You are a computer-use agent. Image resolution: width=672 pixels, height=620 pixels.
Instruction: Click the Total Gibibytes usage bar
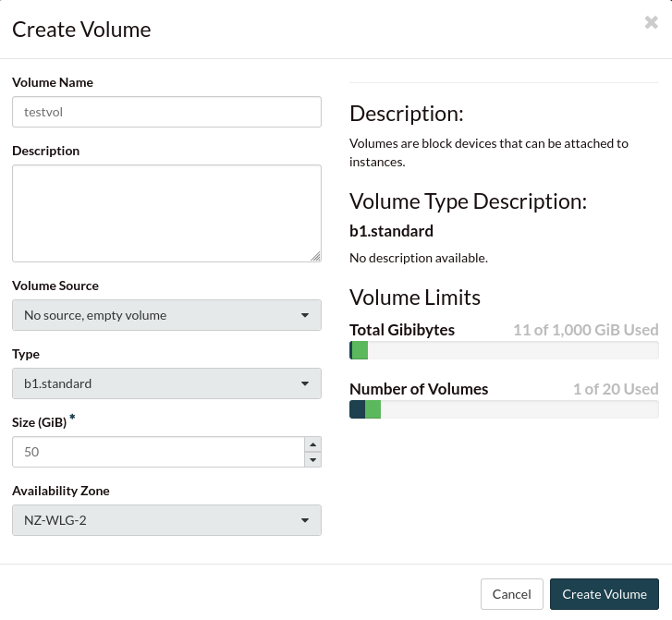point(504,350)
